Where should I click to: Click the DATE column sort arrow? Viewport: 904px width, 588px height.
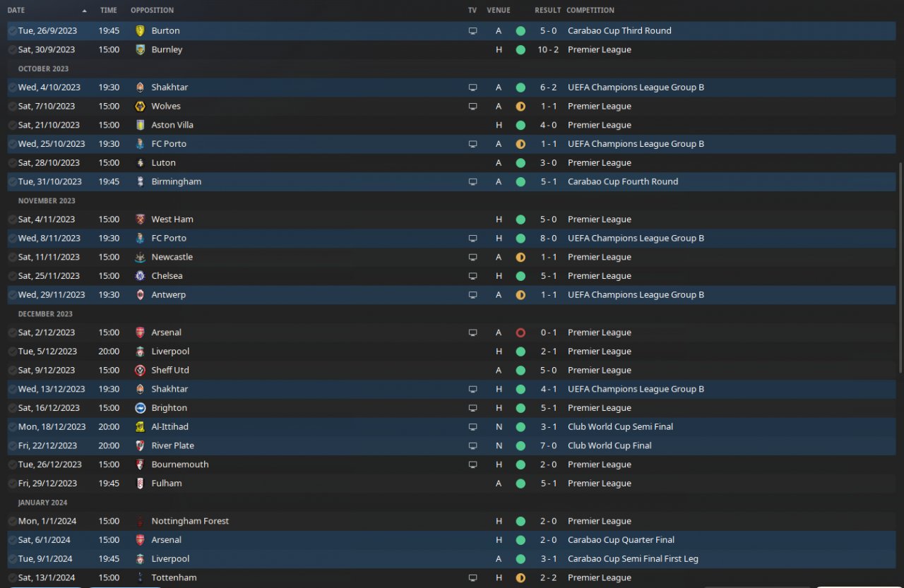coord(85,11)
